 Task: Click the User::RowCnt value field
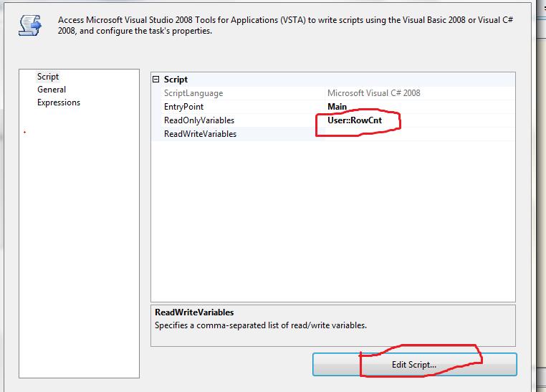pyautogui.click(x=351, y=120)
